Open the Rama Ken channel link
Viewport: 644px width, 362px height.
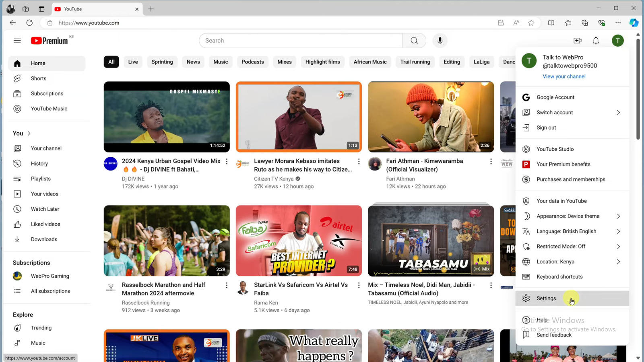pos(266,303)
